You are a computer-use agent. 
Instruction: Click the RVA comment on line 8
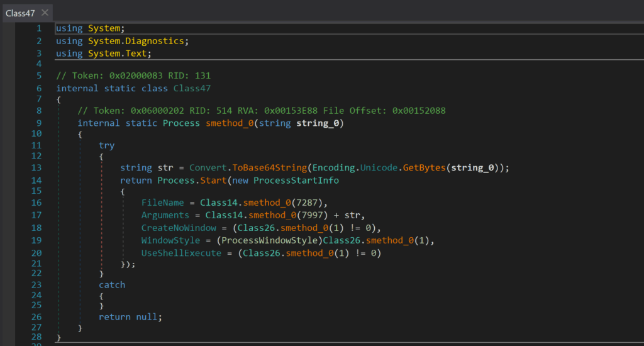(261, 111)
